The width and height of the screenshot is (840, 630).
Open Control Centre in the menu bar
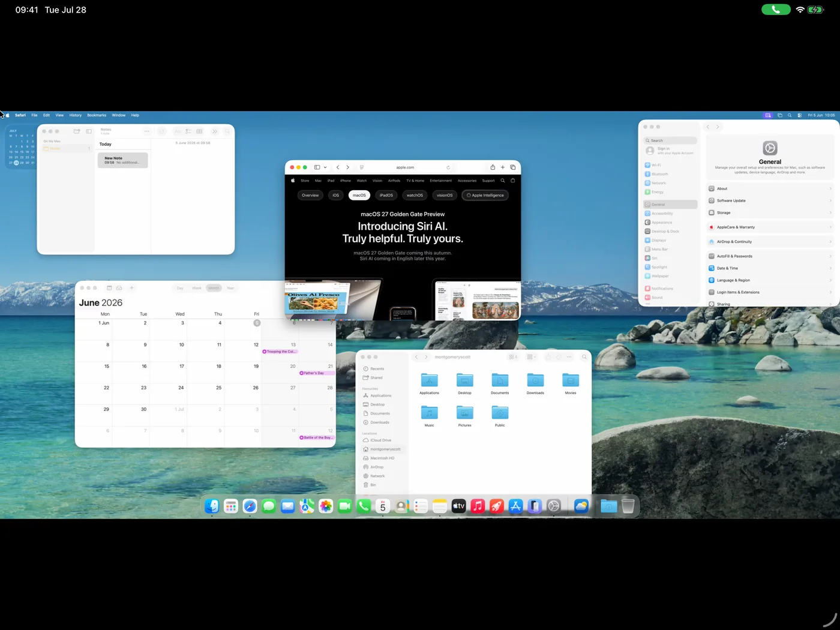point(799,115)
